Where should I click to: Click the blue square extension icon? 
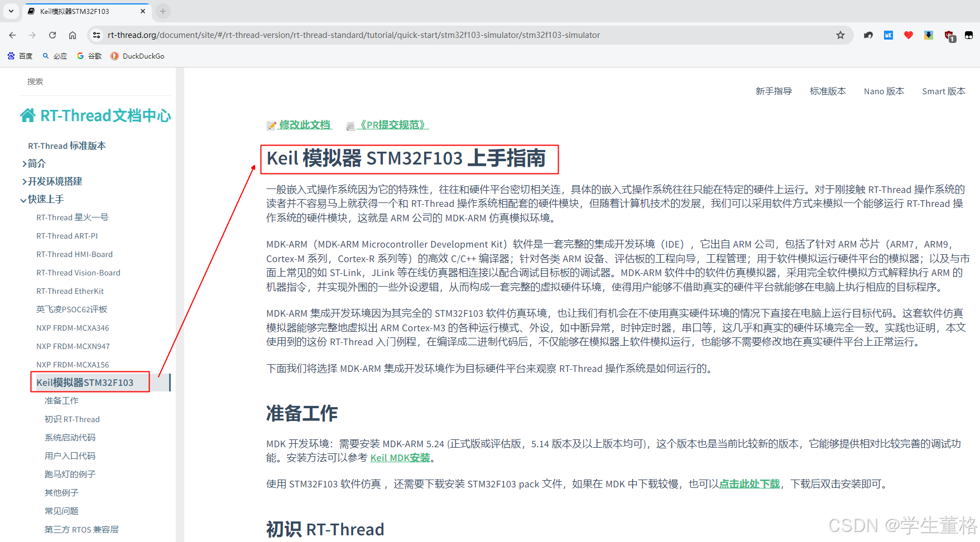888,35
